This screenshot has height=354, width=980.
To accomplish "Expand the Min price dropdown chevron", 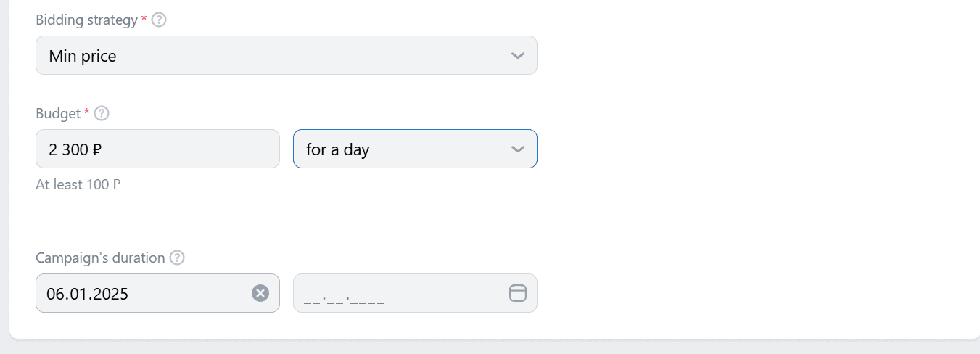I will (x=517, y=55).
